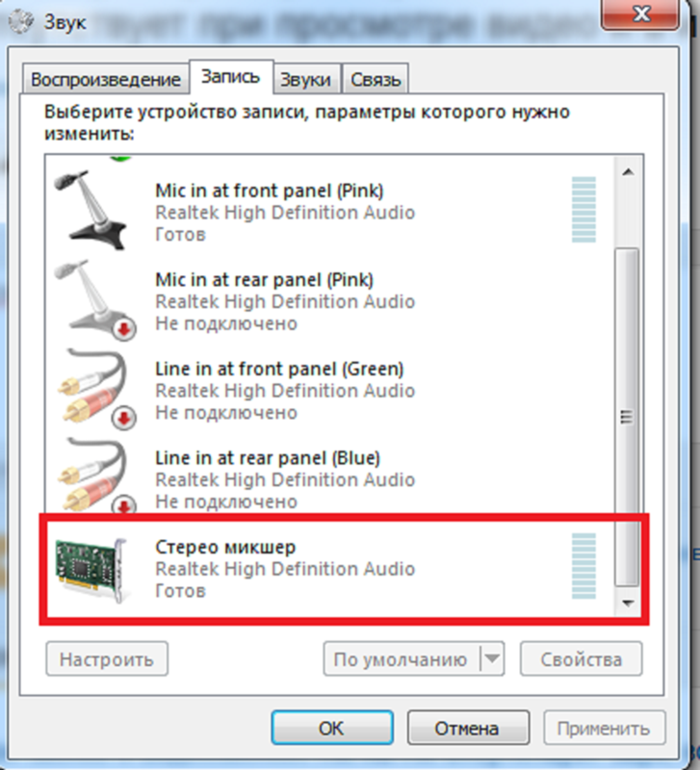Viewport: 700px width, 770px height.
Task: Click the Настроить button
Action: [x=107, y=659]
